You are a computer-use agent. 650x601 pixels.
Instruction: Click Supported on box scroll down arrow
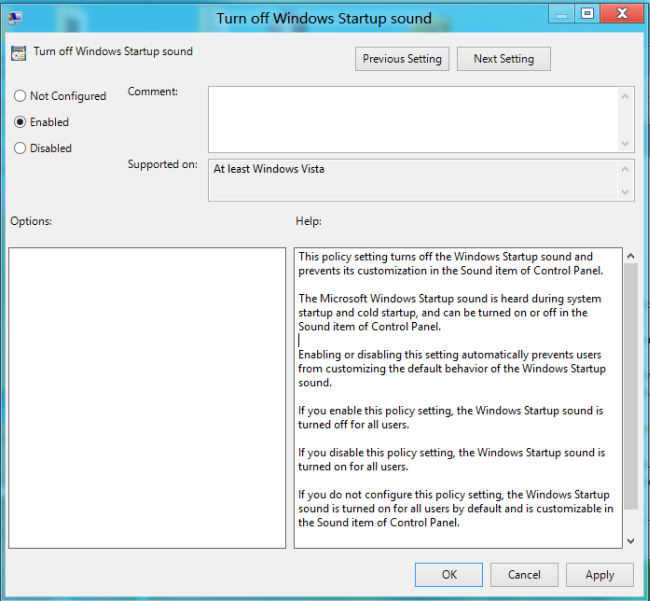(x=626, y=192)
